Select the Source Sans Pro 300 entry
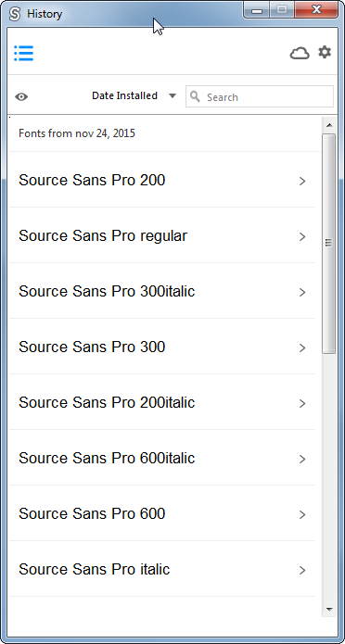Viewport: 345px width, 644px height. click(162, 347)
